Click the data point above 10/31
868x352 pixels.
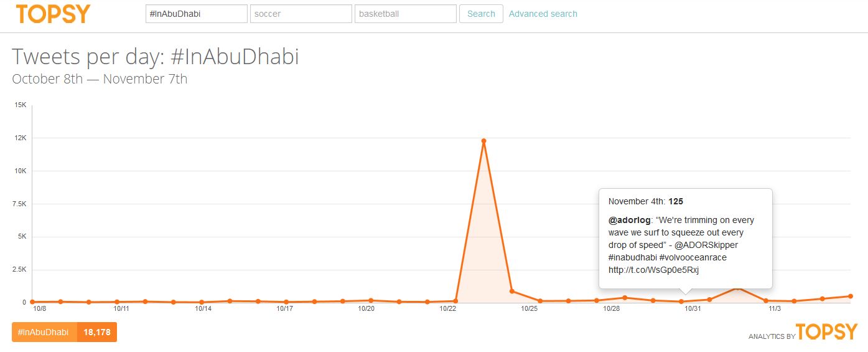pos(681,302)
